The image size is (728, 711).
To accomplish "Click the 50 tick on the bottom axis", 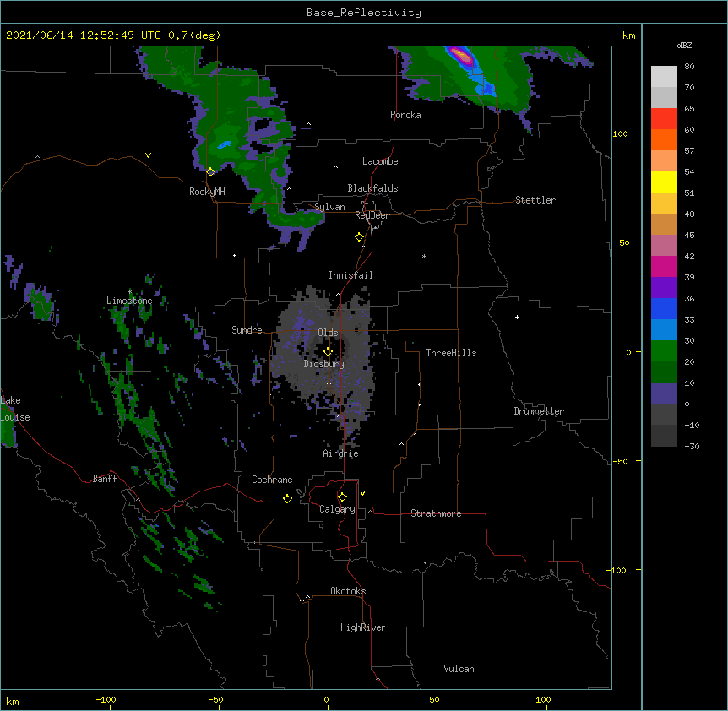I will (434, 700).
